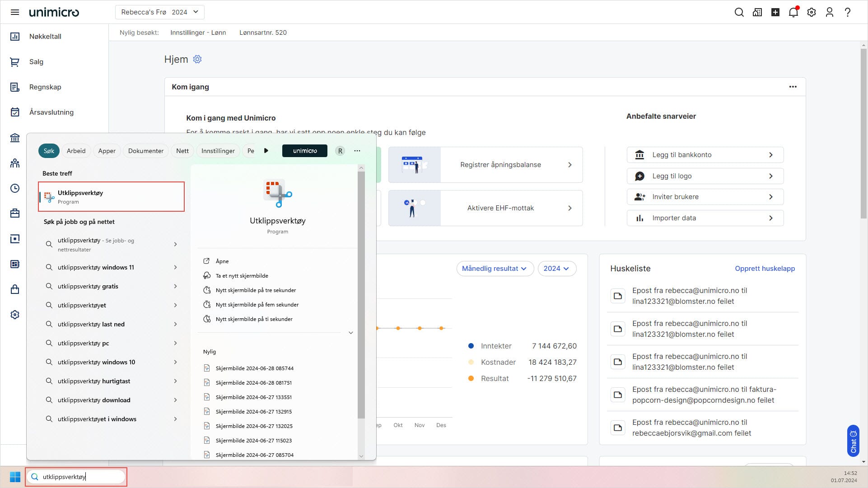
Task: Expand utklippsverktøy windows 11 suggestion arrow
Action: click(175, 267)
